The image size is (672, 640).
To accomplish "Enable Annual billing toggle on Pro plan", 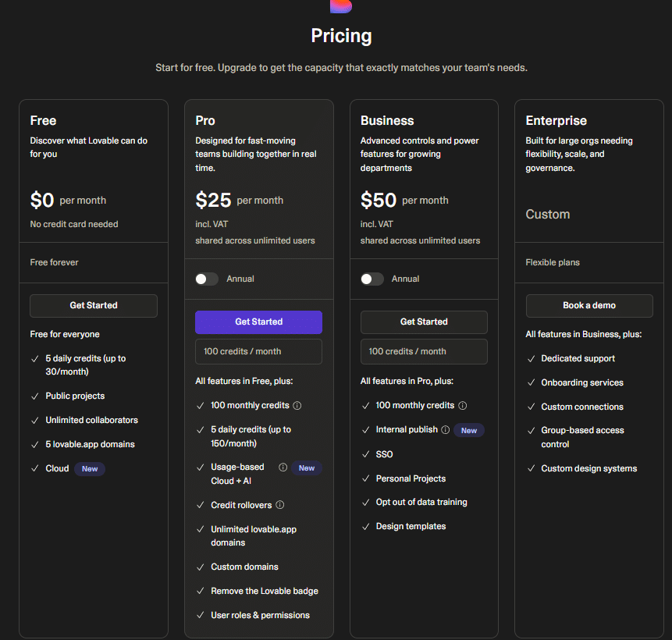I will tap(207, 279).
